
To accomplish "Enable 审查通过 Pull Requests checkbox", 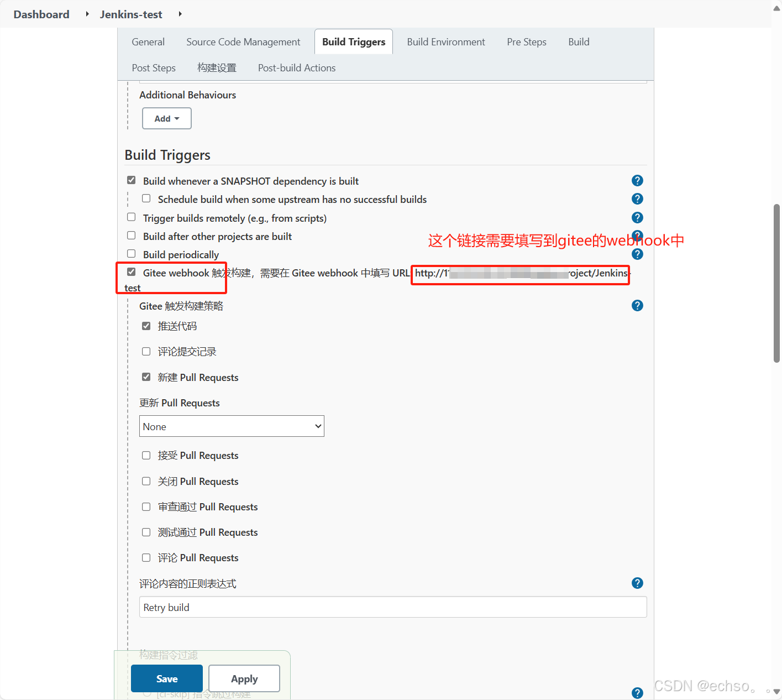I will click(x=146, y=507).
